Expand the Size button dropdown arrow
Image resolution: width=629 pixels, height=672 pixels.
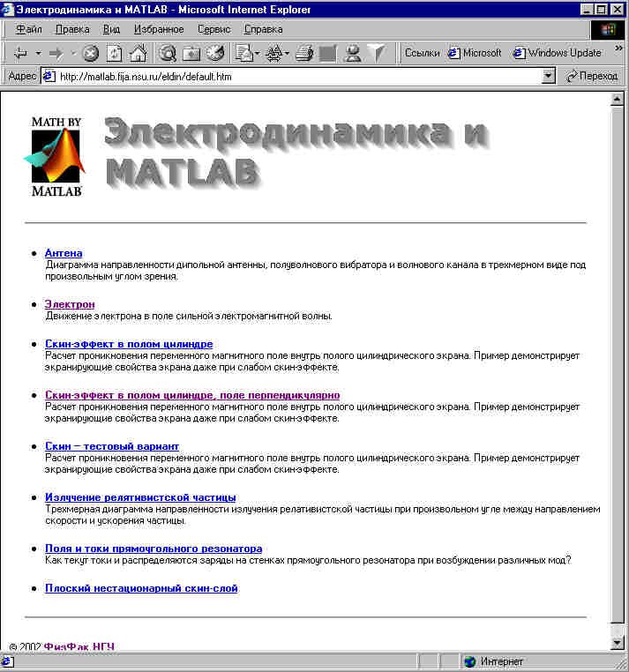287,54
